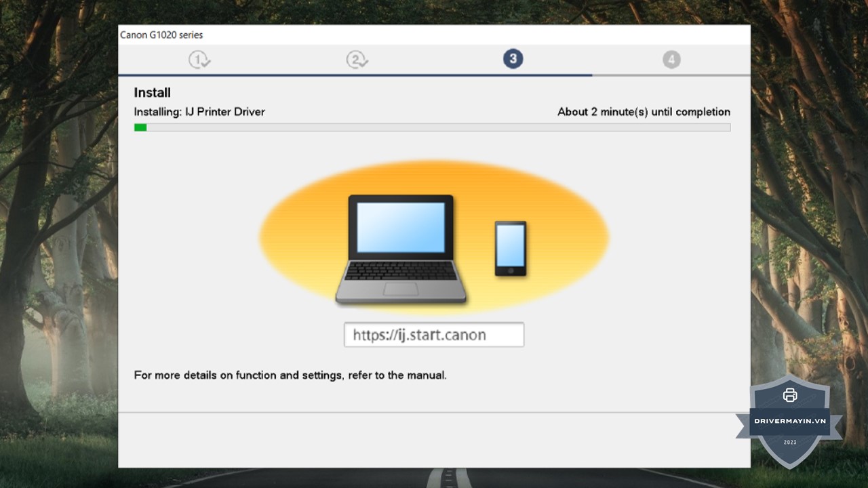Viewport: 868px width, 488px height.
Task: Click the completed step 2 checkmark icon
Action: coord(357,60)
